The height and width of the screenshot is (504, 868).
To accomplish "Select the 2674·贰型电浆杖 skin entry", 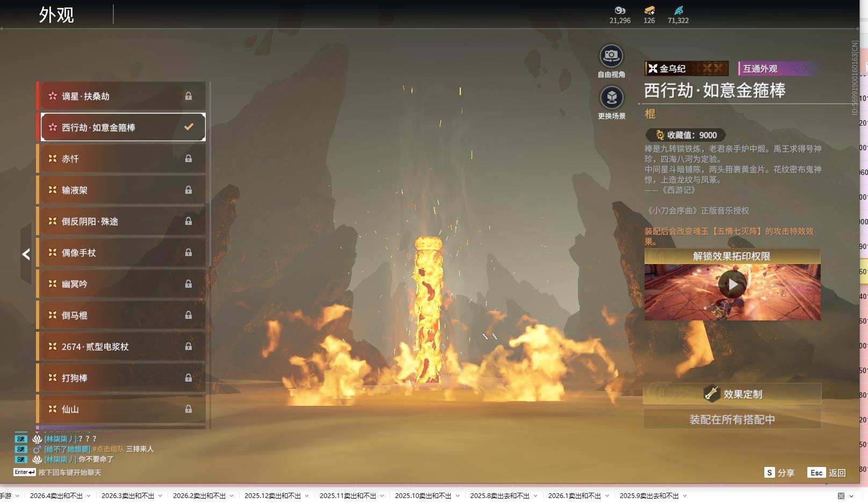I will [x=121, y=346].
